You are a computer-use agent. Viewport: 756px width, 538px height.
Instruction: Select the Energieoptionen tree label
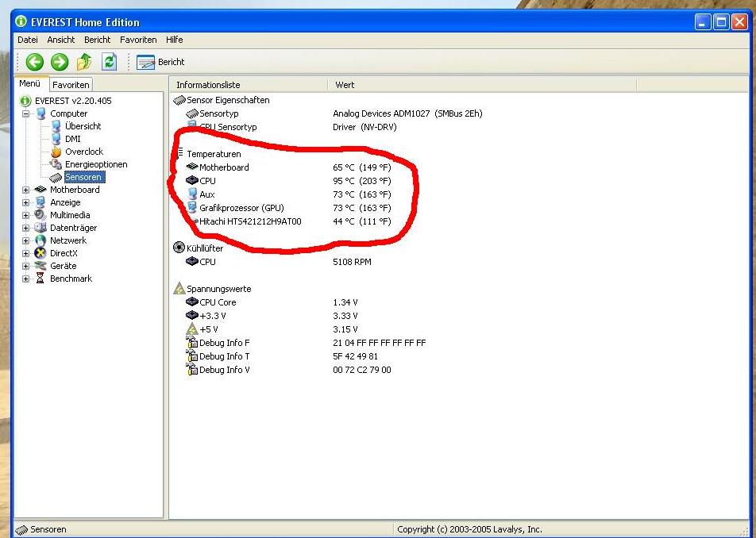point(96,164)
